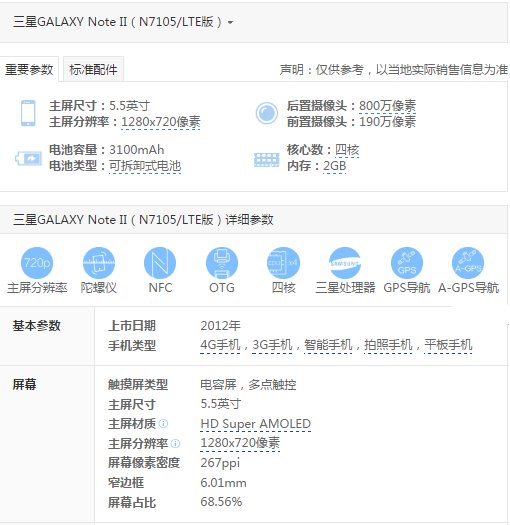Click the 声明 disclaimer text
The image size is (510, 525).
pos(394,70)
